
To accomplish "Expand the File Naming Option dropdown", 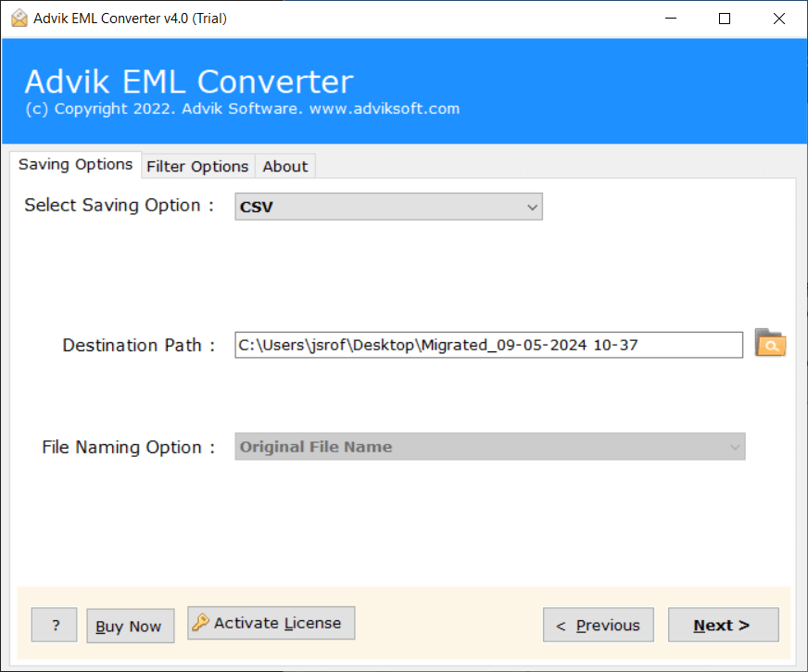I will 490,447.
